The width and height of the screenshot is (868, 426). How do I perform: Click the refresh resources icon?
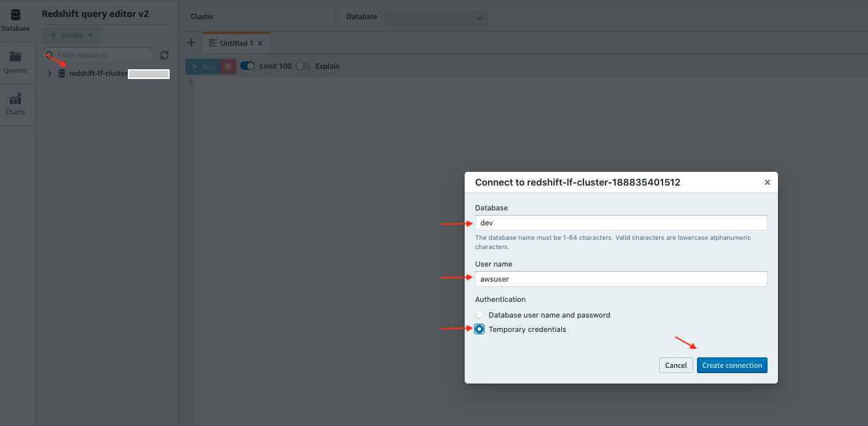point(164,56)
